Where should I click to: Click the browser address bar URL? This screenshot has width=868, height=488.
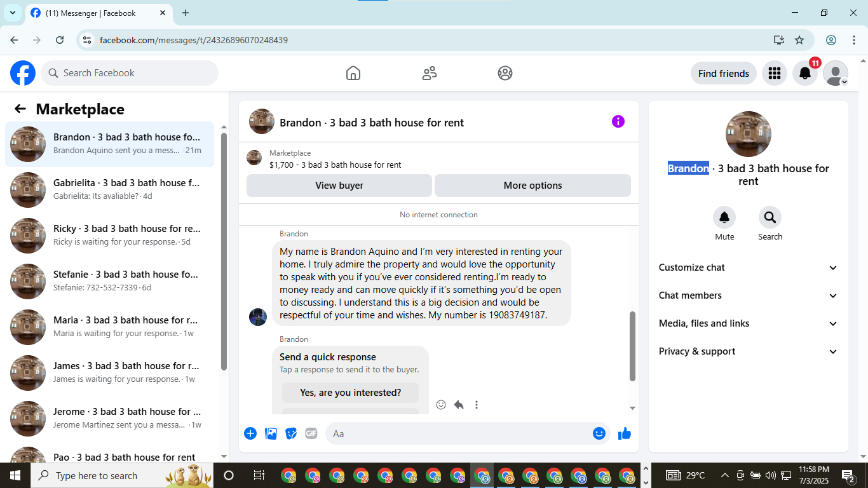(194, 40)
